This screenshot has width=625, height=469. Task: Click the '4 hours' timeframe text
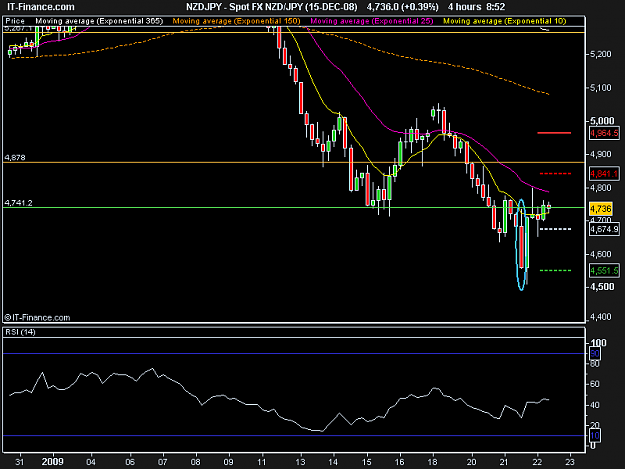click(464, 7)
